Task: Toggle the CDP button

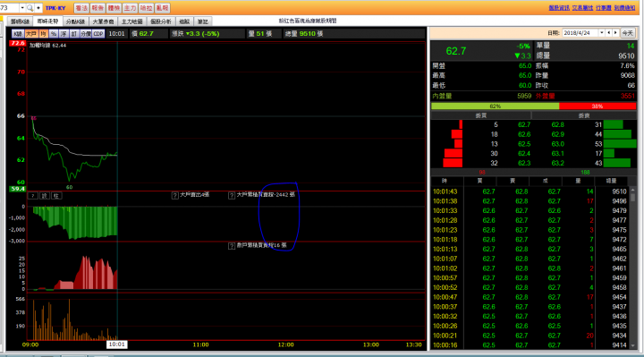Action: click(98, 34)
